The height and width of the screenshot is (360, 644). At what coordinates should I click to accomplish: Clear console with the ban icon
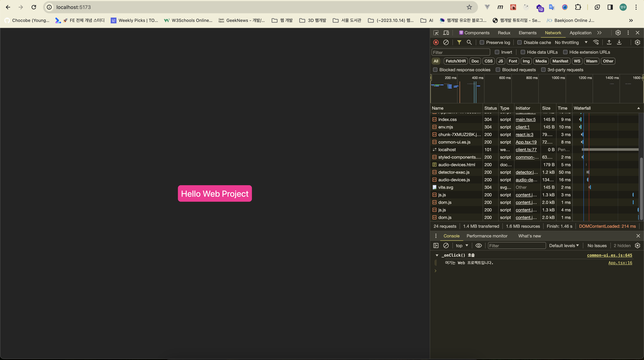(x=446, y=246)
